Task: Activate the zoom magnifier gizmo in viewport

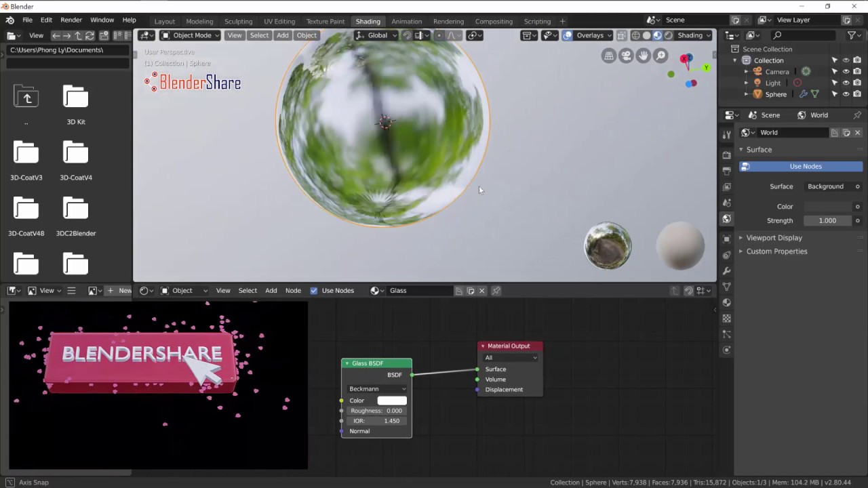Action: (660, 56)
